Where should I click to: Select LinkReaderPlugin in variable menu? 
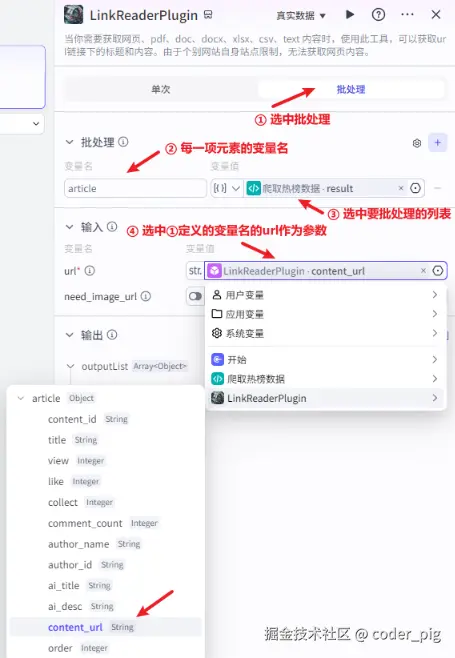325,398
